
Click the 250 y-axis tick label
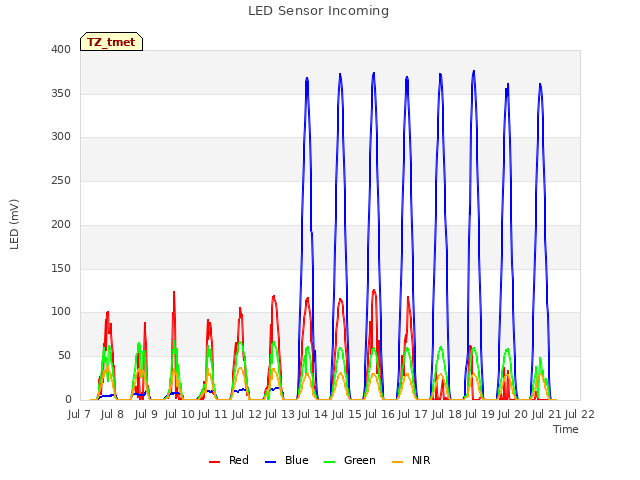pyautogui.click(x=61, y=180)
